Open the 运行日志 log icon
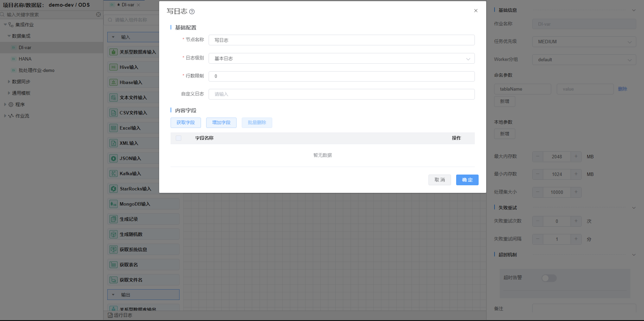644x321 pixels. tap(110, 315)
